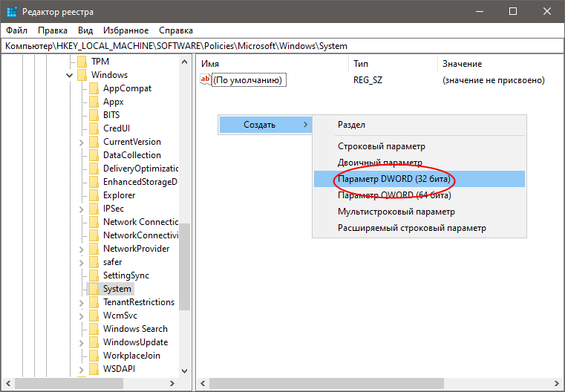Click the System folder icon
The height and width of the screenshot is (392, 565).
[x=94, y=289]
